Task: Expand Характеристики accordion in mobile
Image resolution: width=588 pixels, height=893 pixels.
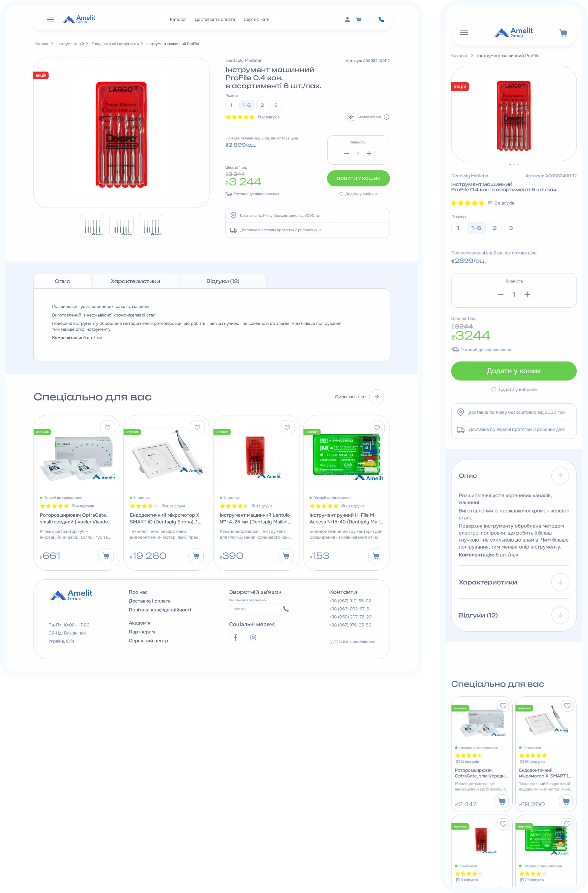Action: click(560, 582)
